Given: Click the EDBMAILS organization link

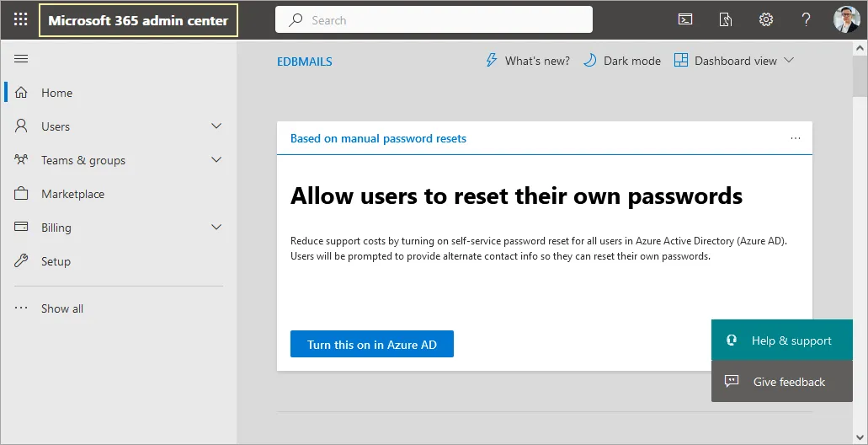Looking at the screenshot, I should [305, 62].
